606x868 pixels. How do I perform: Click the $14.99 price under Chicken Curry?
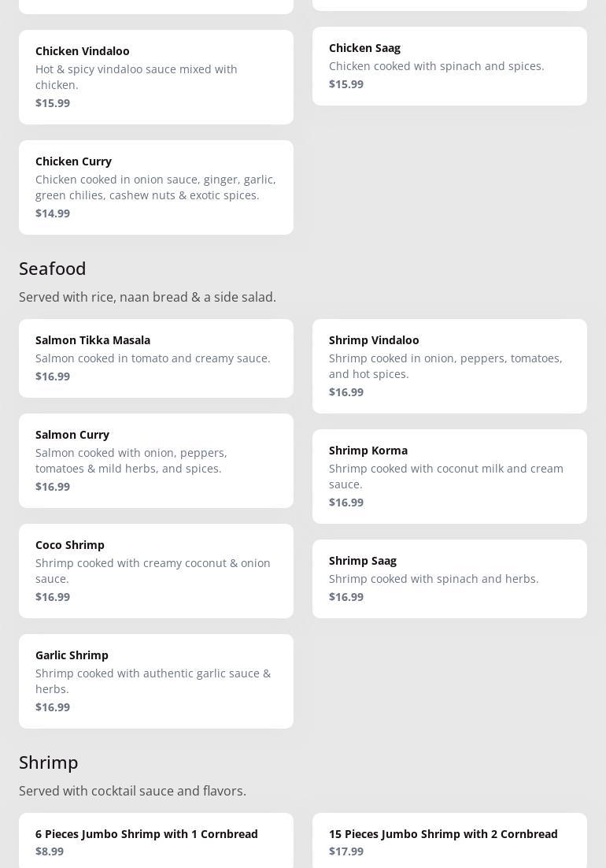click(x=53, y=213)
